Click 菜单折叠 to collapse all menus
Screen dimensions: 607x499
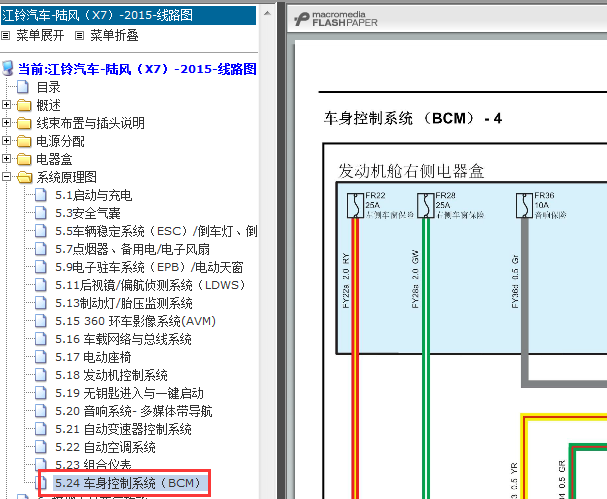(x=114, y=36)
